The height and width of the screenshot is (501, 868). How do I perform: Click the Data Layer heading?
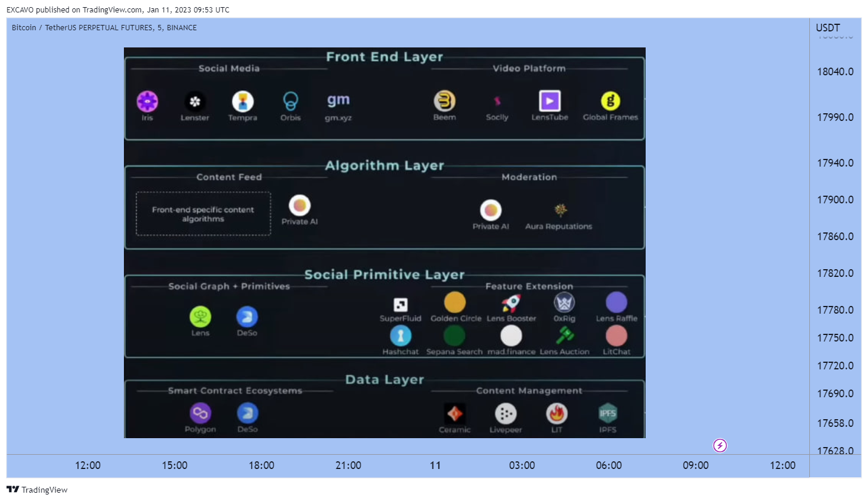[x=385, y=380]
